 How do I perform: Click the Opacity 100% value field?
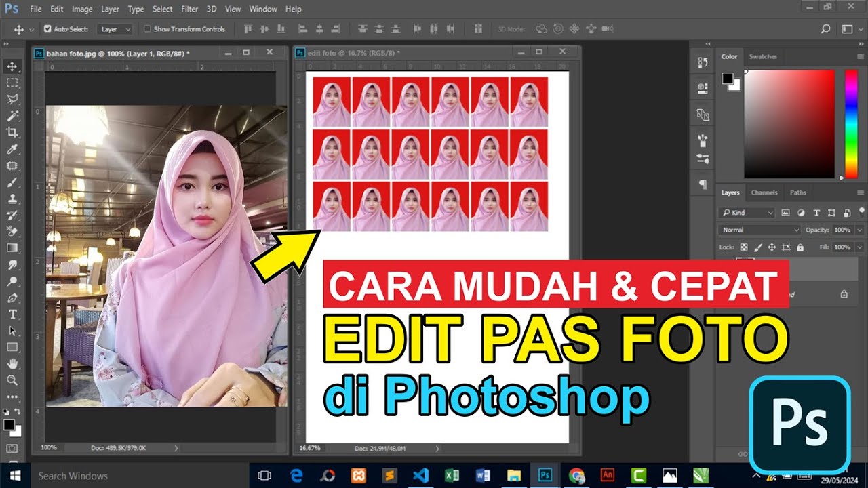tap(843, 230)
